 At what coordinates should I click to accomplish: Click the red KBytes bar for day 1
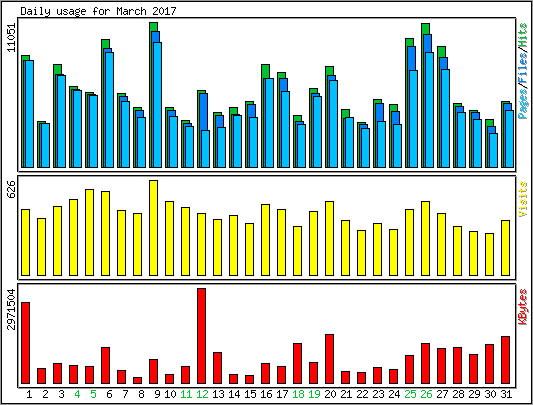click(25, 343)
